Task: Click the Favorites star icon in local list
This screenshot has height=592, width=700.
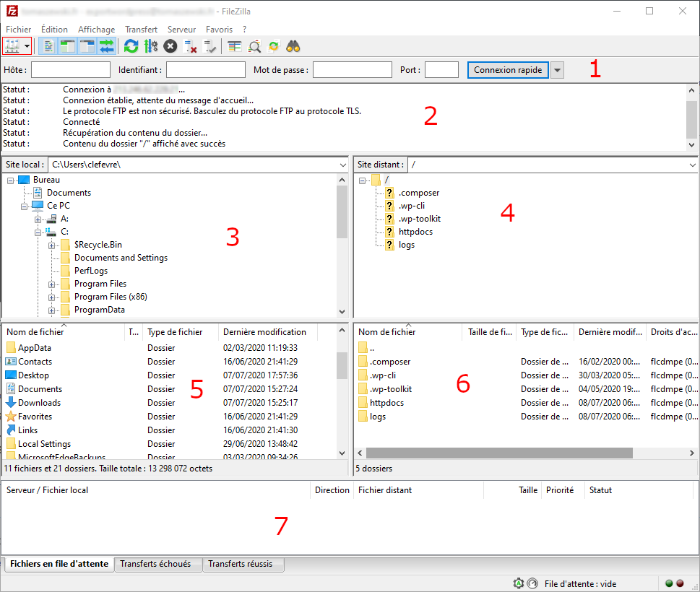Action: coord(11,417)
